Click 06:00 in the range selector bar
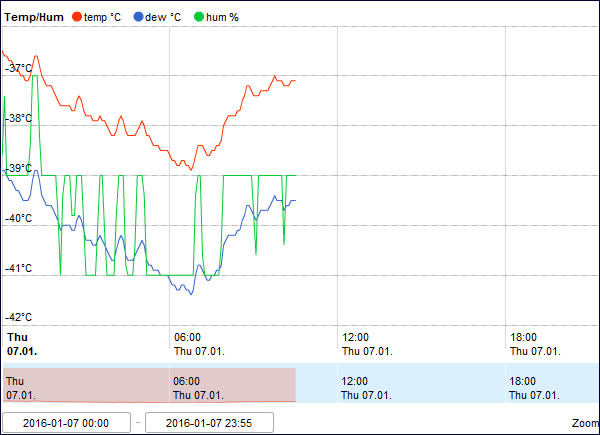 [x=187, y=381]
